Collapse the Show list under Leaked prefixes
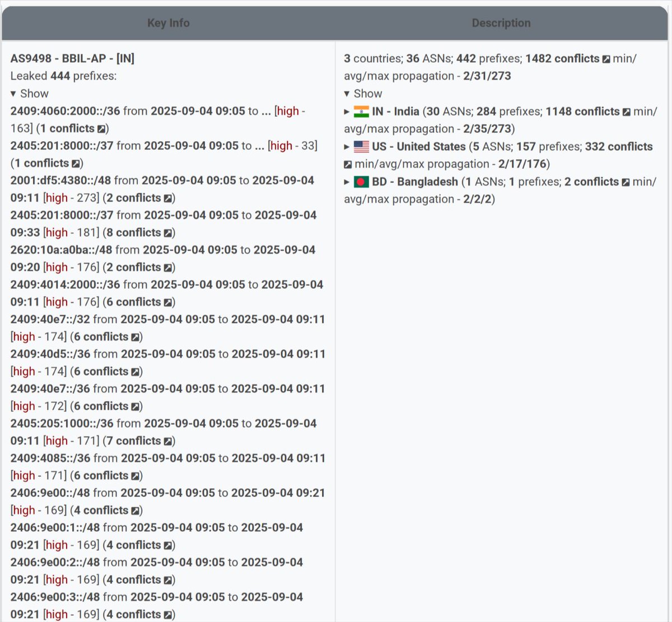Viewport: 672px width, 622px height. 30,94
